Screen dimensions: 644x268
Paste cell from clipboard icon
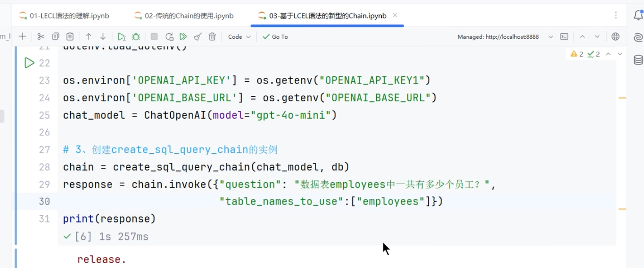pyautogui.click(x=70, y=36)
